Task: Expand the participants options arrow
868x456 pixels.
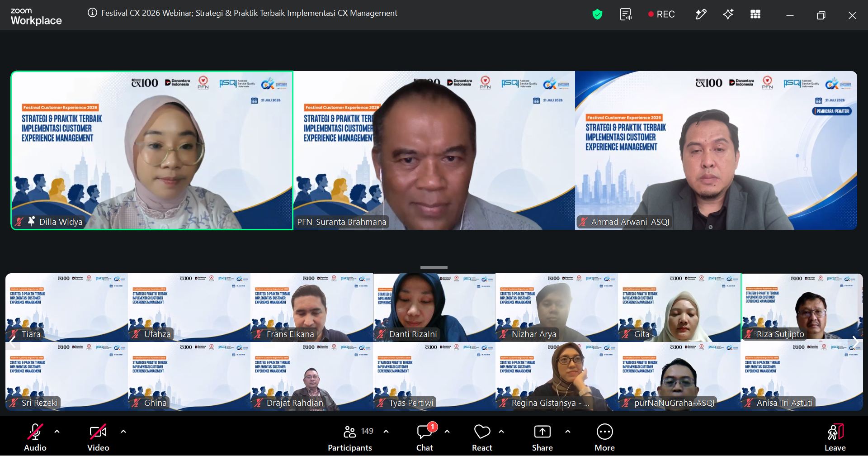Action: [386, 432]
